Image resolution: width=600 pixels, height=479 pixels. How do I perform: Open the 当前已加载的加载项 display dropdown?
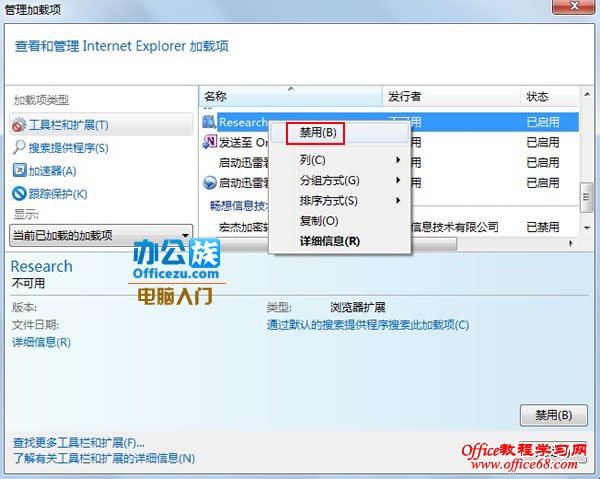coord(101,235)
